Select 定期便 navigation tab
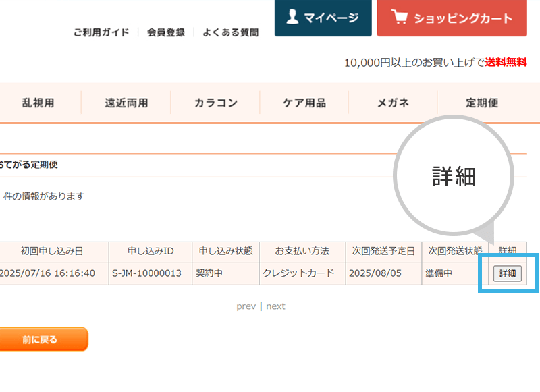 [482, 103]
